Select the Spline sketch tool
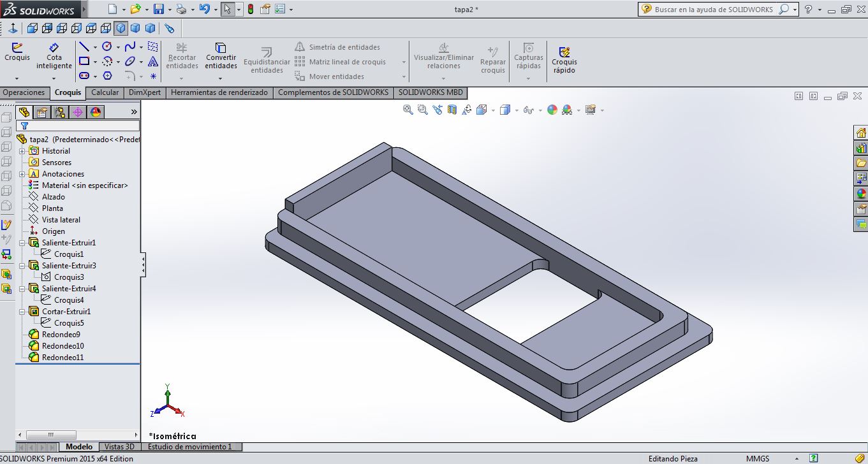Image resolution: width=868 pixels, height=464 pixels. pyautogui.click(x=130, y=47)
